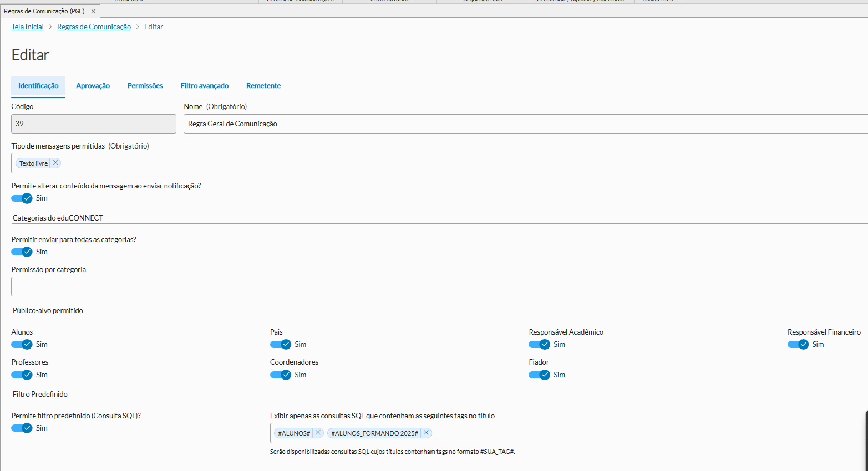This screenshot has width=868, height=471.
Task: Turn off Responsável Financeiro toggle
Action: tap(798, 345)
